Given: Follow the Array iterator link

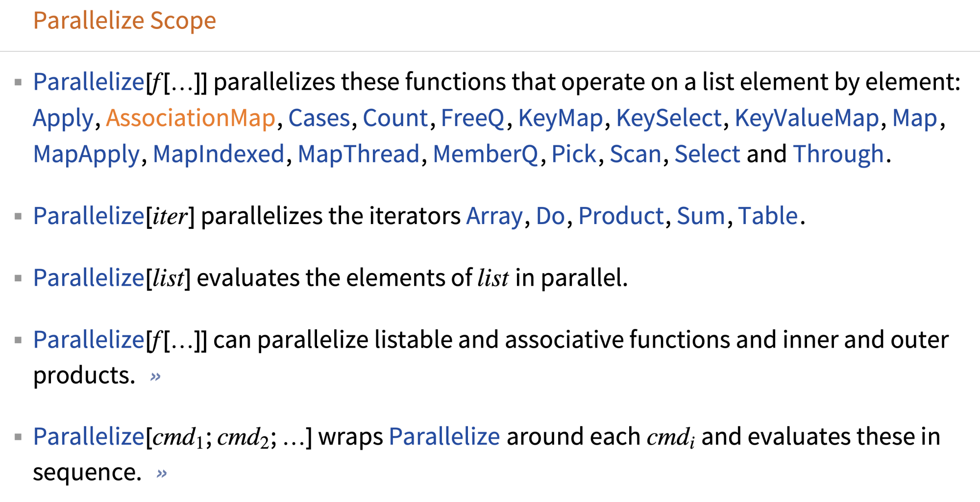Looking at the screenshot, I should [x=495, y=217].
